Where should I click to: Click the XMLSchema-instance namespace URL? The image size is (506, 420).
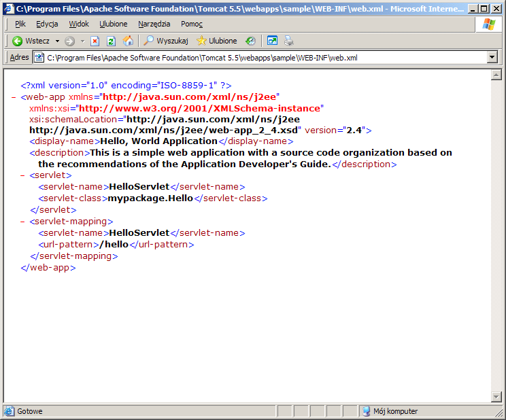199,108
